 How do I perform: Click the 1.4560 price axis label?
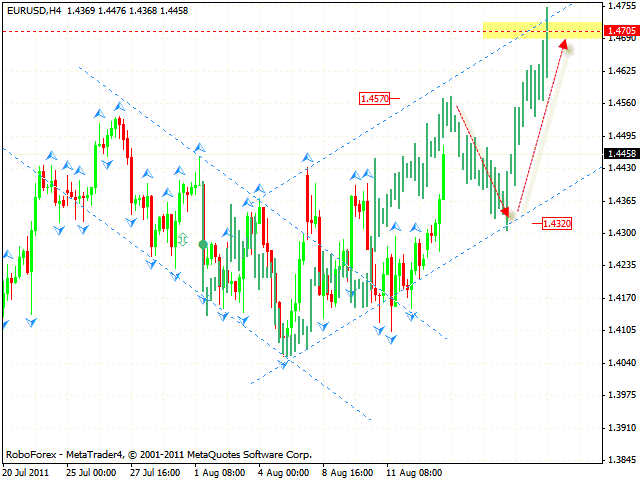click(622, 103)
